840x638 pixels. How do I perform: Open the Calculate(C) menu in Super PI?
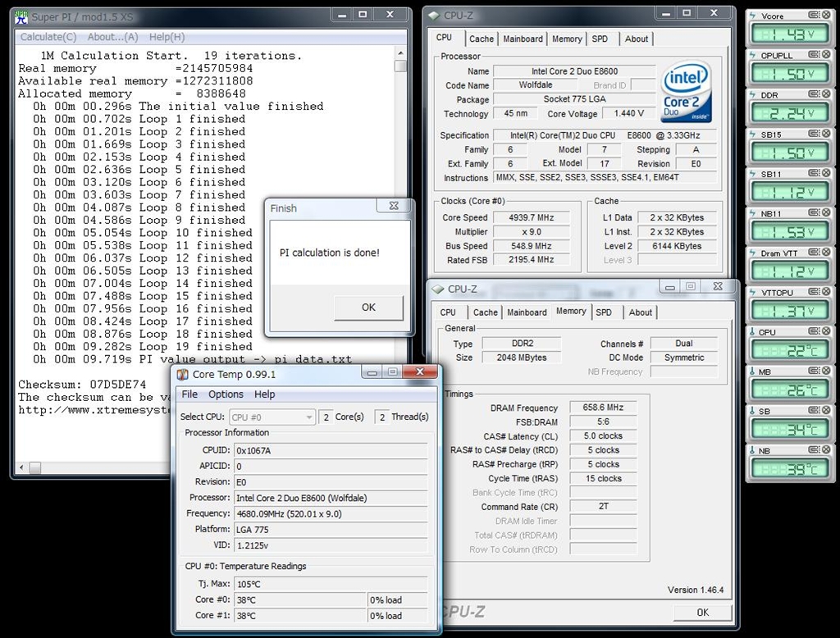[x=48, y=37]
